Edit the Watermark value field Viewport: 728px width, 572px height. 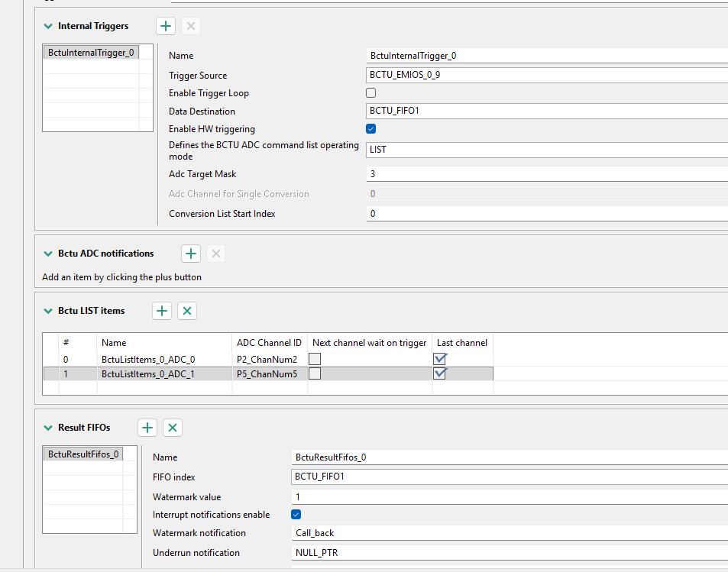point(510,497)
